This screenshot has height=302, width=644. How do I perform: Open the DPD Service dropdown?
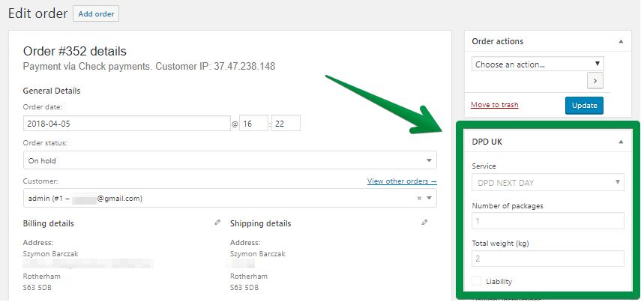coord(548,183)
